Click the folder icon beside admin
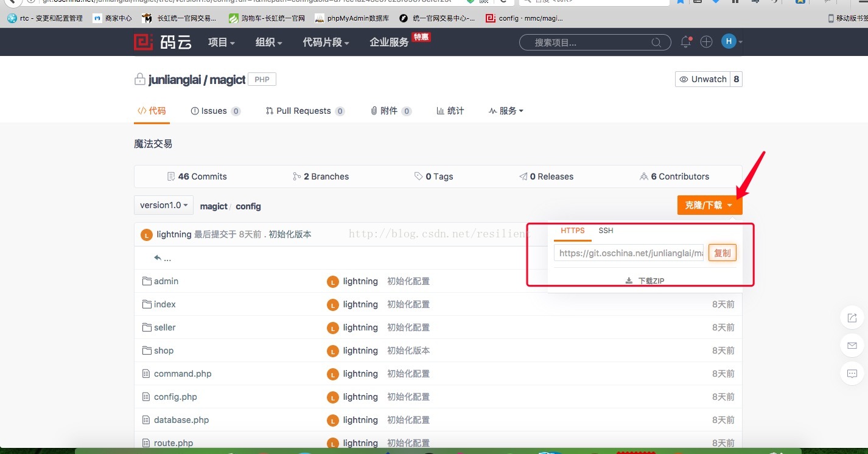The height and width of the screenshot is (454, 868). pos(146,281)
